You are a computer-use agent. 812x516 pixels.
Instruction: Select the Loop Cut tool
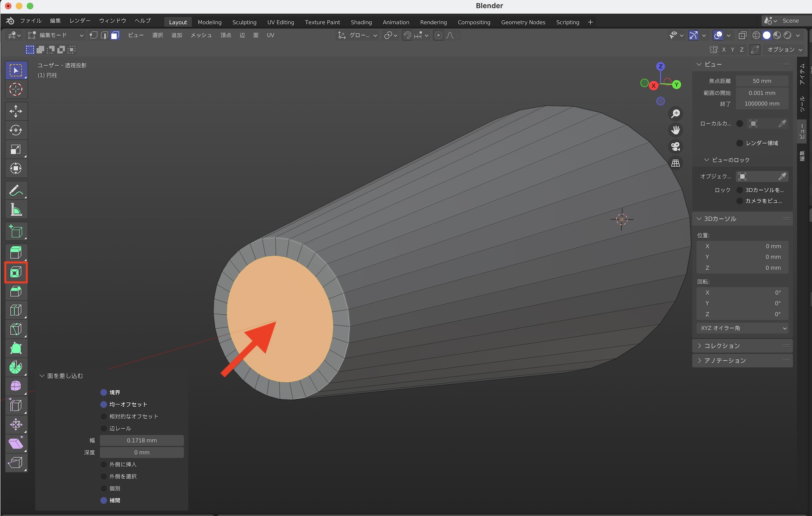16,310
